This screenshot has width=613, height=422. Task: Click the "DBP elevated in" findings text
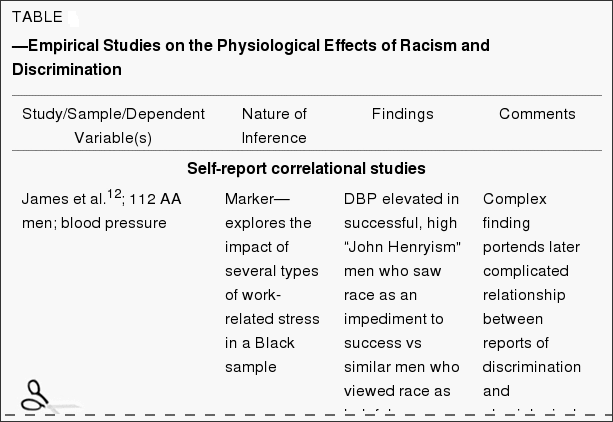click(x=401, y=199)
